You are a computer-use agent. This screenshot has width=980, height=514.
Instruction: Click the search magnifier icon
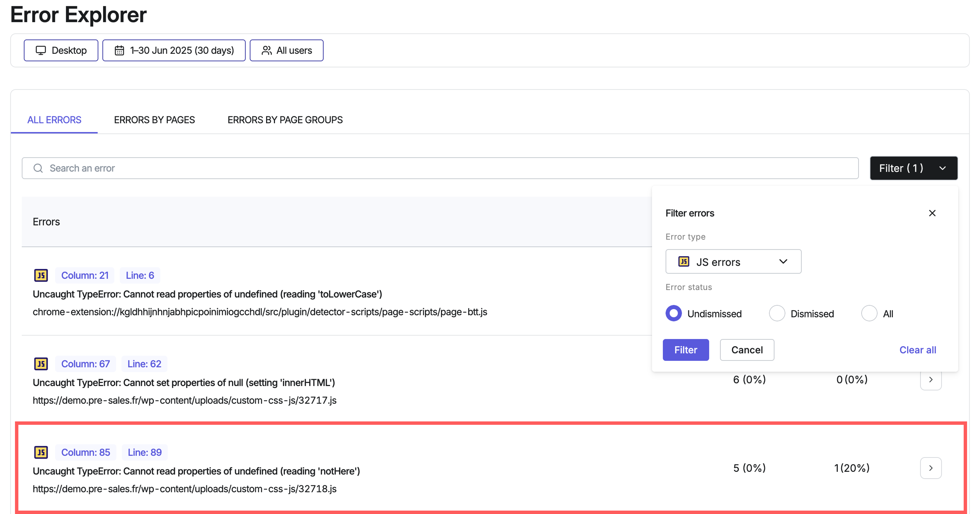[38, 168]
